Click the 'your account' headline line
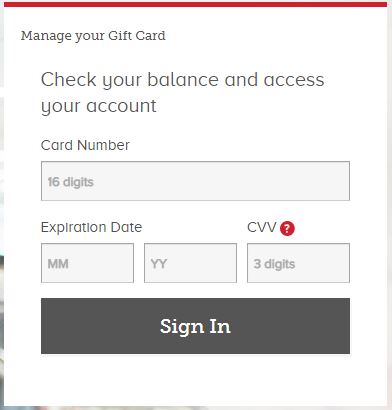Screen dimensions: 392x410 tap(99, 106)
